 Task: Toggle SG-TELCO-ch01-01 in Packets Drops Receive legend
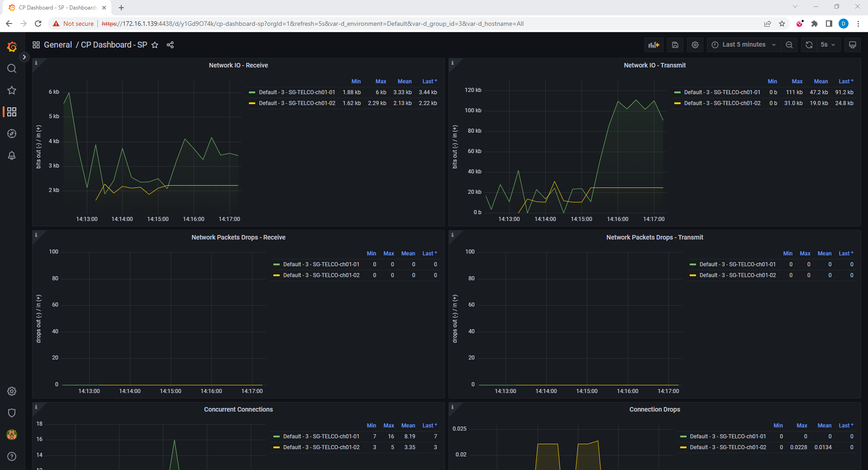(321, 264)
